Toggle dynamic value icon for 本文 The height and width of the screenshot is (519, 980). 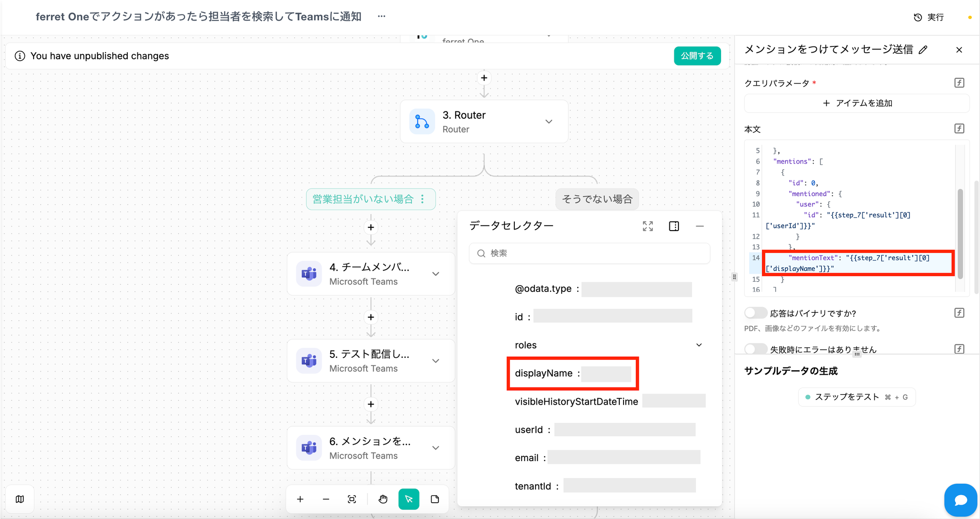(959, 129)
